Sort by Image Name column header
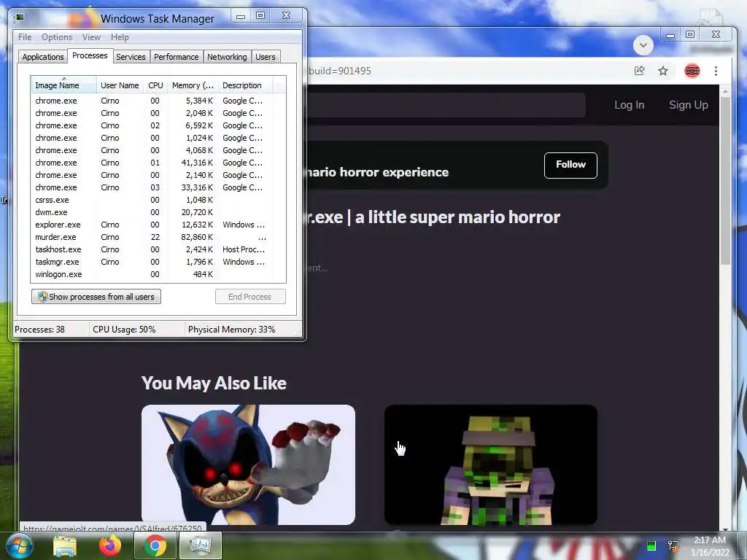The width and height of the screenshot is (747, 560). coord(64,85)
